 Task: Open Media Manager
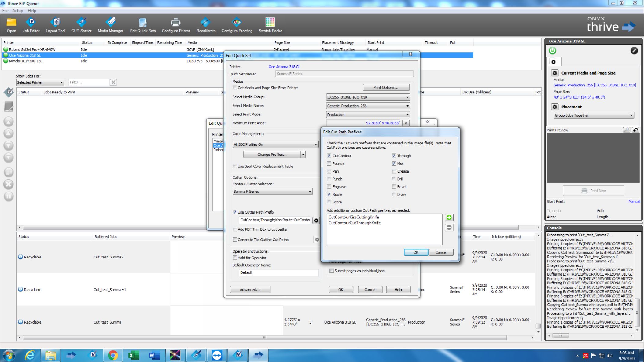(110, 25)
